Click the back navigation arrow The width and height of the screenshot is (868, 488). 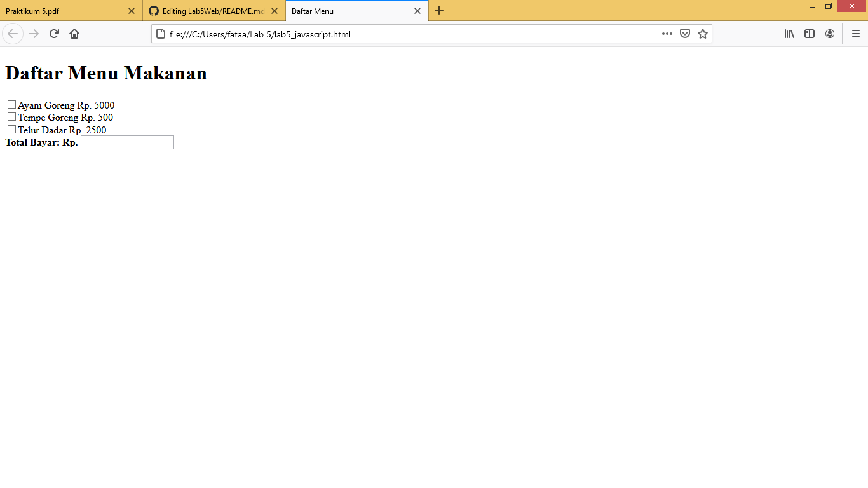point(13,34)
